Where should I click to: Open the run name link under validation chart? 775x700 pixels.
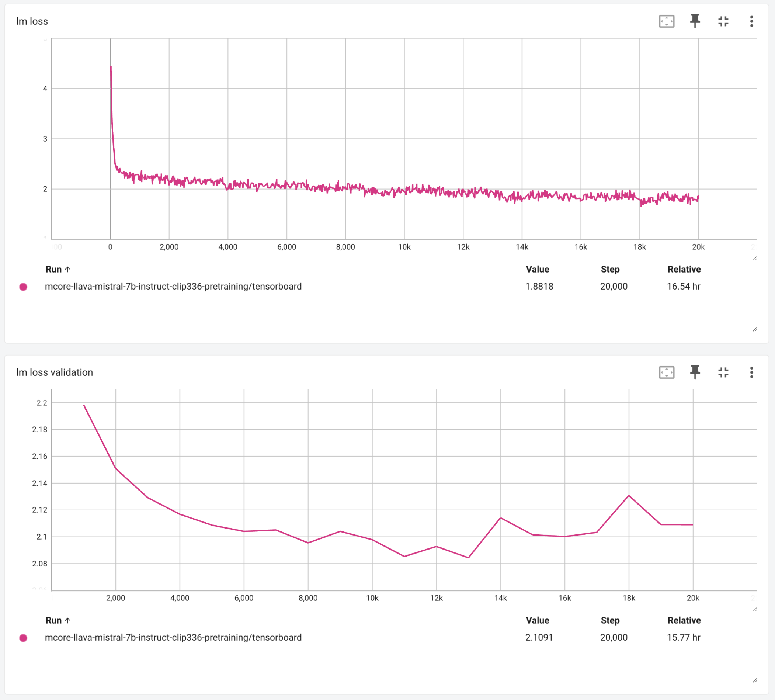pos(174,638)
